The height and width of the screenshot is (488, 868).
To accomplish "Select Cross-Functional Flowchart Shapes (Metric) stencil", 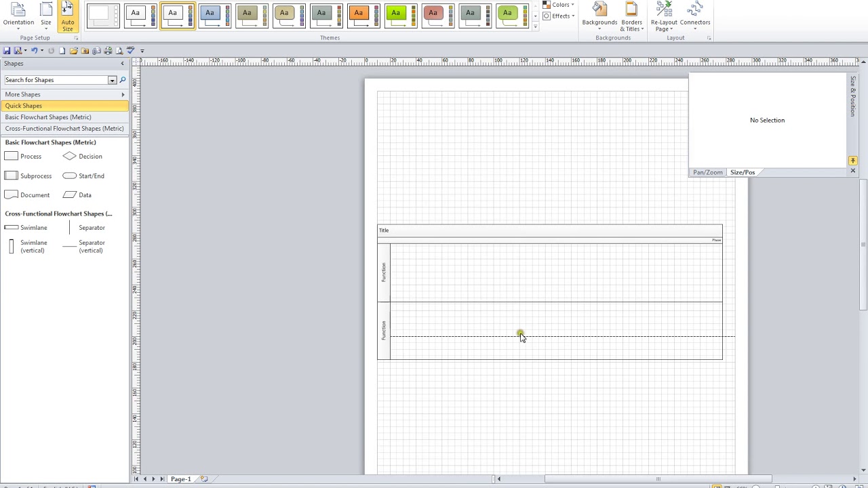I will tap(64, 129).
